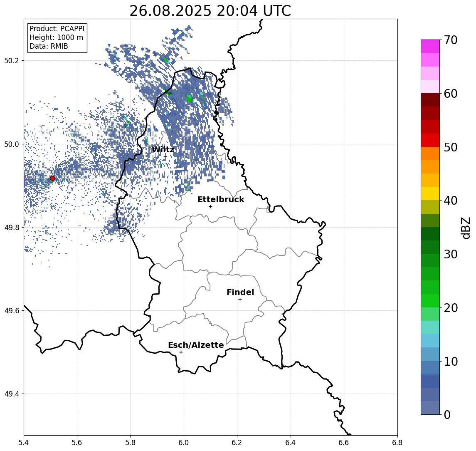The image size is (476, 451).
Task: Click the longitude axis label 5.8
Action: pos(130,443)
